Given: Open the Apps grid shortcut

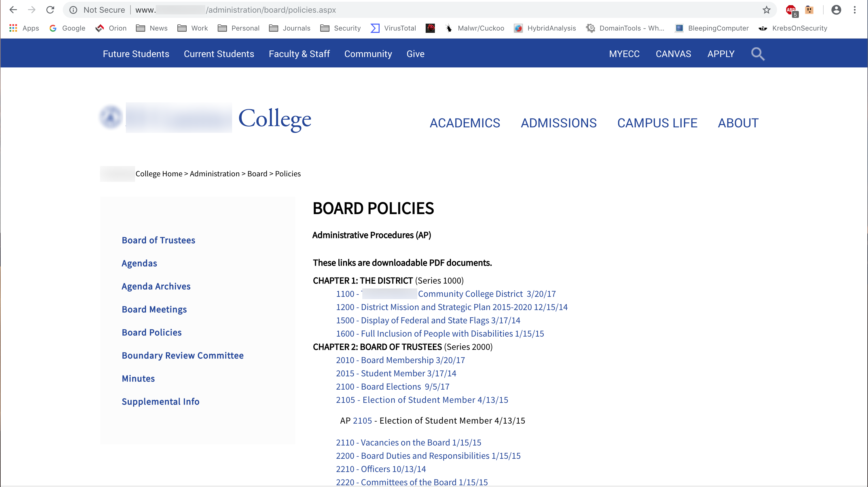Looking at the screenshot, I should point(24,28).
